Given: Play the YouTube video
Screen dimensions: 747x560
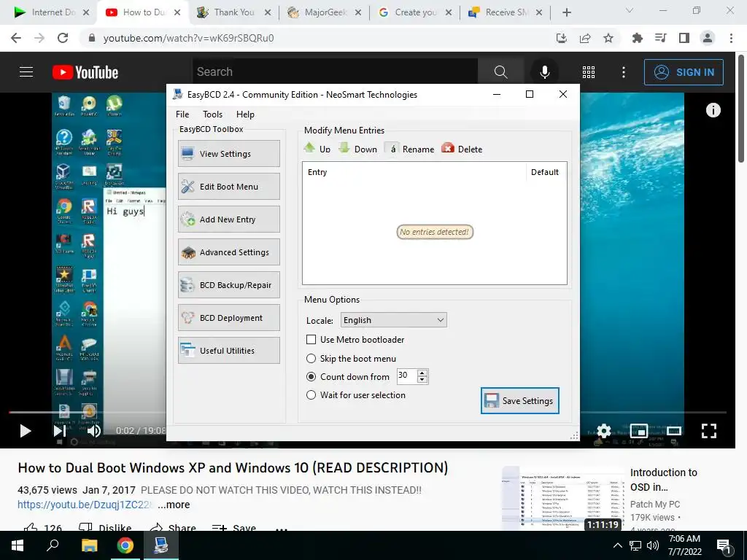Looking at the screenshot, I should click(x=26, y=431).
